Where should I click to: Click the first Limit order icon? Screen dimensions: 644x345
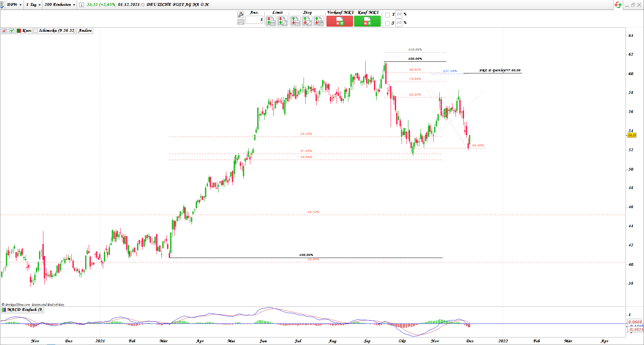[x=271, y=21]
